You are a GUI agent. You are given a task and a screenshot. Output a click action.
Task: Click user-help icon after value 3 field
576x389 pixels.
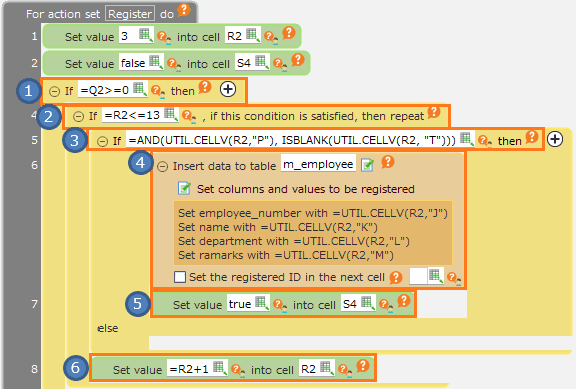(x=164, y=37)
